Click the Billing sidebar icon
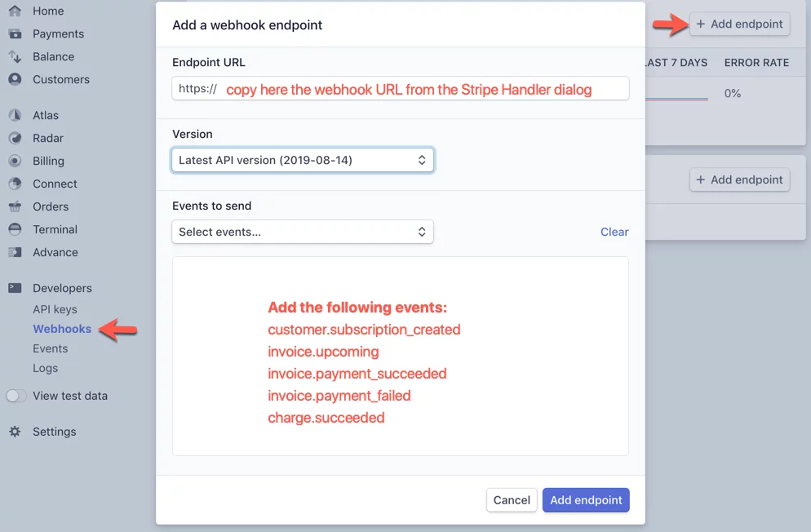This screenshot has height=532, width=811. pyautogui.click(x=15, y=162)
